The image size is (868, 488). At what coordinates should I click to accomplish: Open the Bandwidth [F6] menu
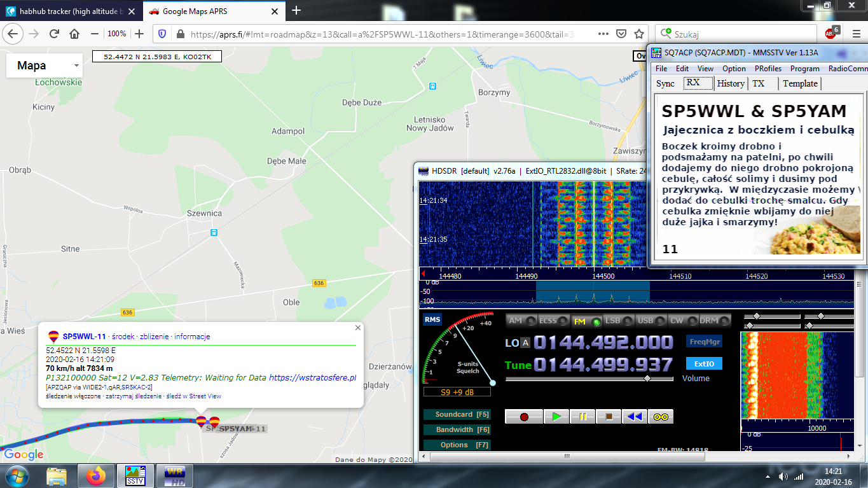[457, 429]
